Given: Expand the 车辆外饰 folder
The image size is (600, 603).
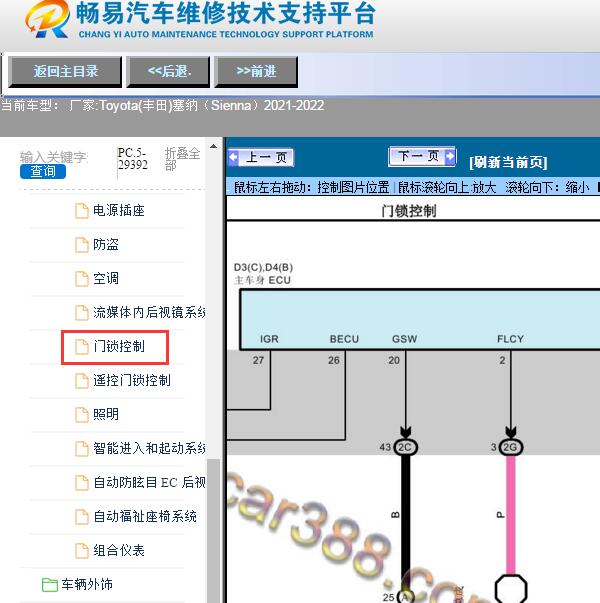Looking at the screenshot, I should 87,584.
